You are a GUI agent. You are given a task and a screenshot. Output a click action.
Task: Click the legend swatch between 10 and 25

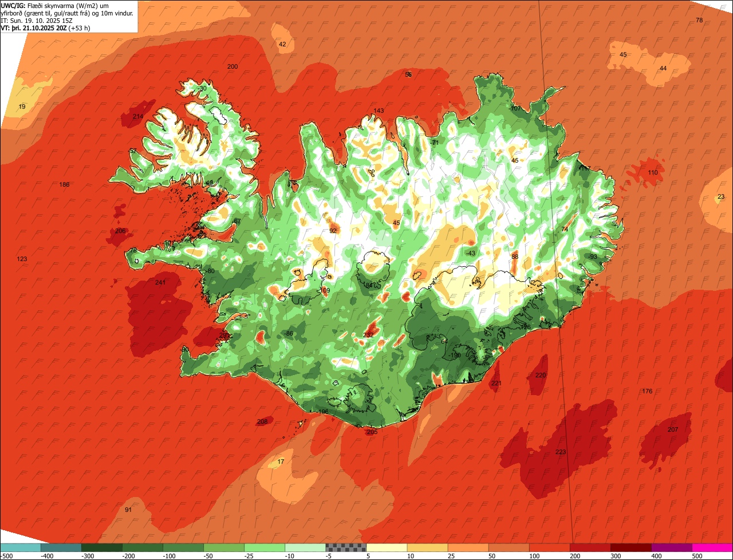(427, 547)
